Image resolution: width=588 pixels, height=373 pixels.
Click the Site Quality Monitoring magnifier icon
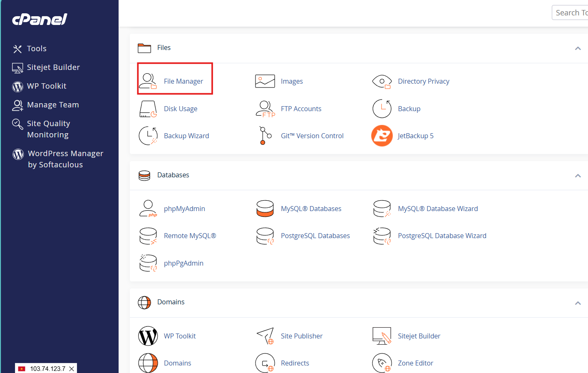pos(17,124)
